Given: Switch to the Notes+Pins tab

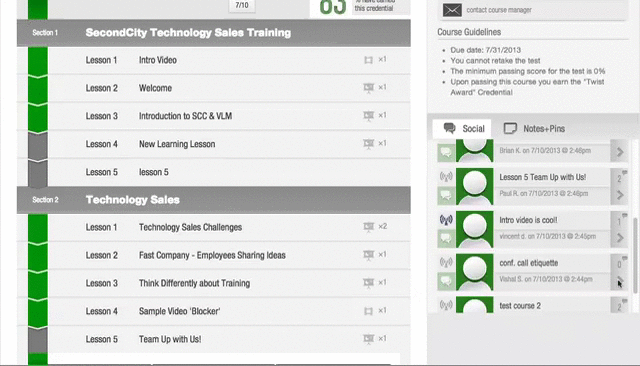Looking at the screenshot, I should click(534, 129).
